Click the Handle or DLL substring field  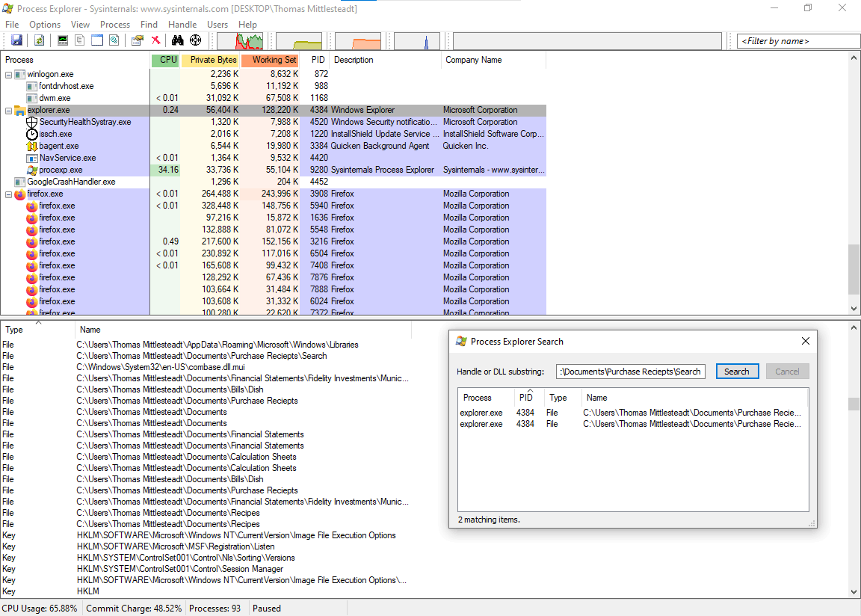[x=630, y=372]
